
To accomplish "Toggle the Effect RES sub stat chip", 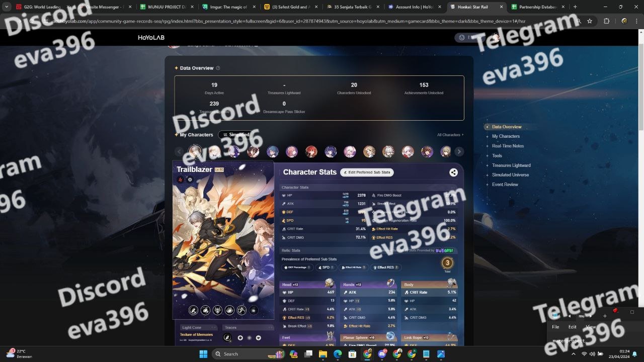I will (386, 267).
